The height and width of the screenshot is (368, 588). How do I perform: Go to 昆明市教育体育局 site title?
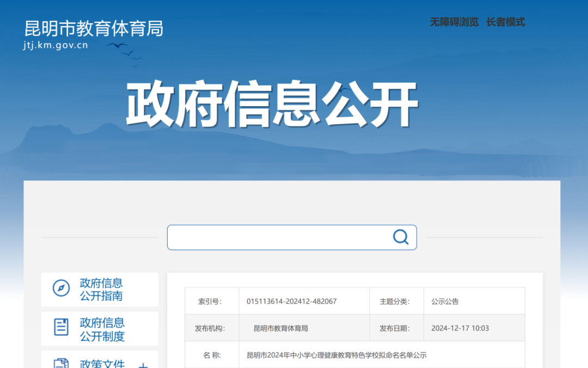click(x=94, y=28)
